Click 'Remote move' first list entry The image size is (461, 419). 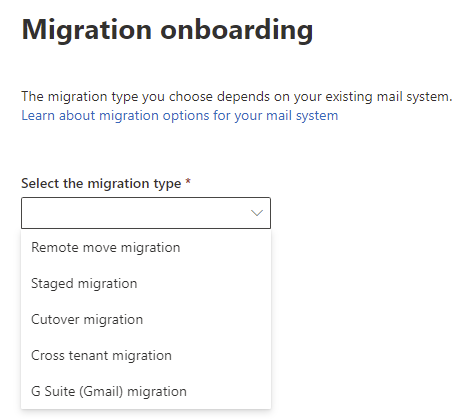coord(74,248)
